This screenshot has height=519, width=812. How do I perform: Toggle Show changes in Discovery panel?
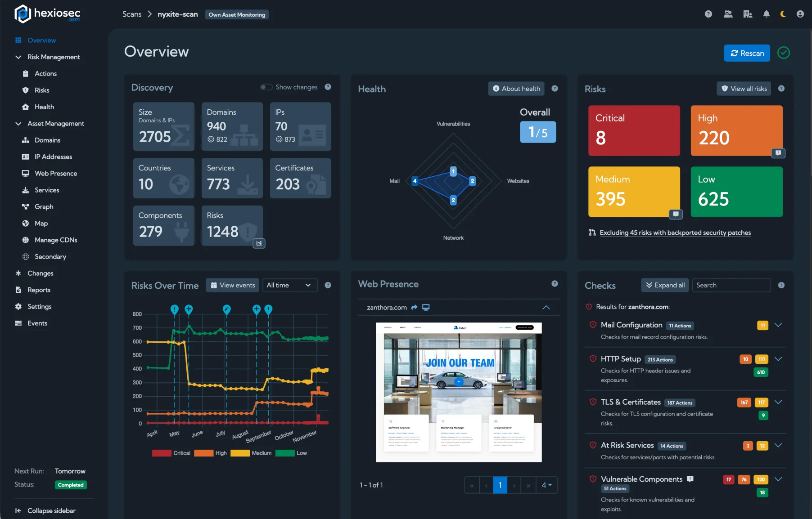coord(266,87)
